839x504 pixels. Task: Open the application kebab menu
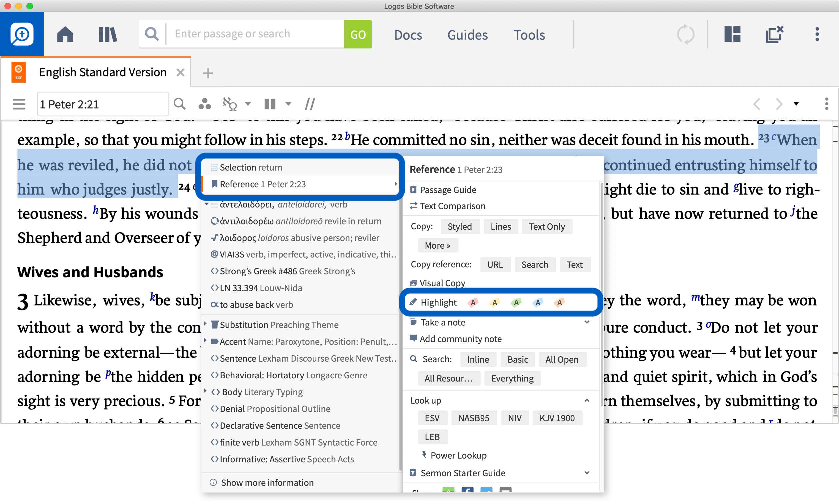pyautogui.click(x=817, y=34)
